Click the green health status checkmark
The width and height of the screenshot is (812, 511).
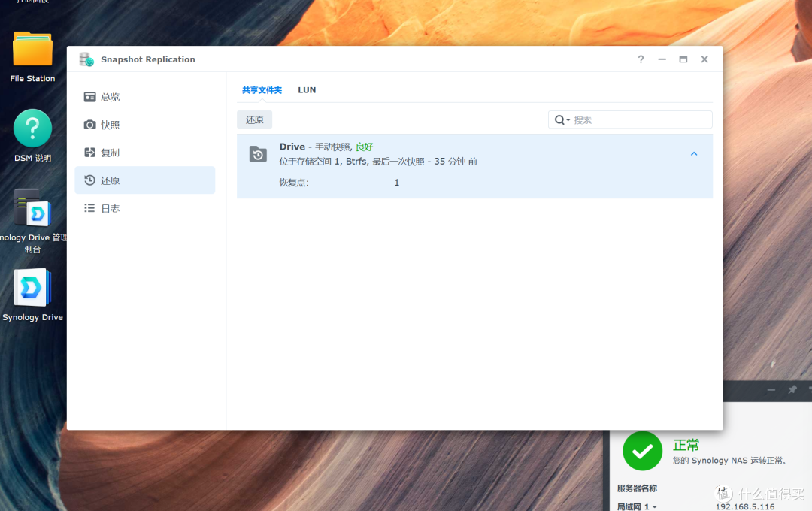pos(642,451)
